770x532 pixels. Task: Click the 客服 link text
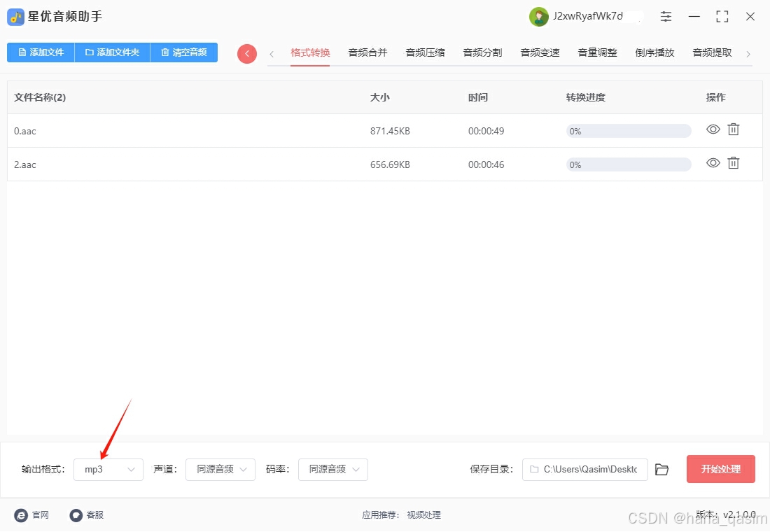(x=95, y=515)
